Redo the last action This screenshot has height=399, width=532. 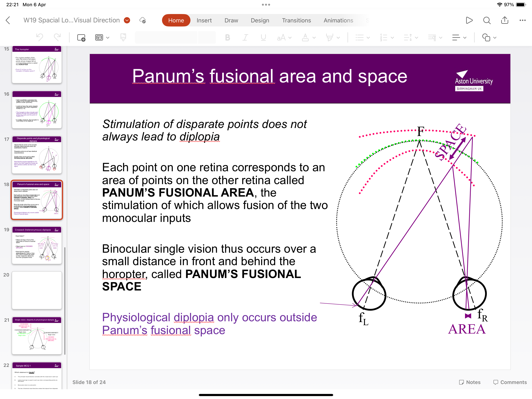(57, 38)
